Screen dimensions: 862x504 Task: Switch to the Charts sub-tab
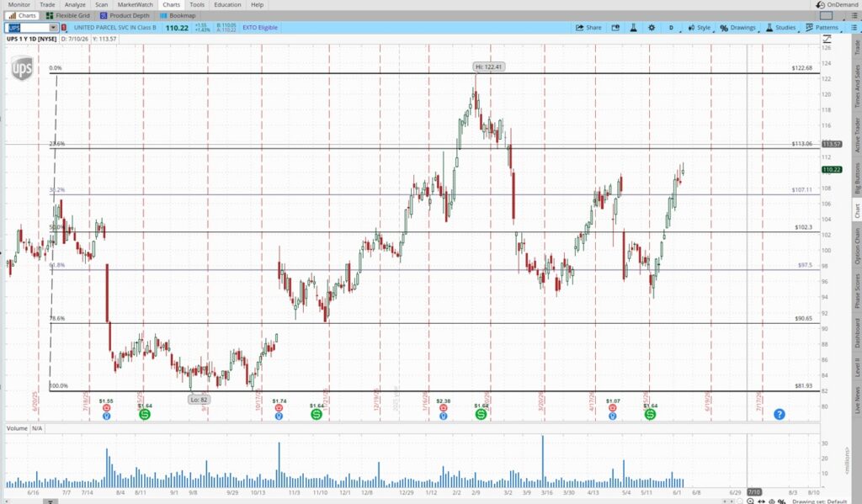[x=22, y=15]
